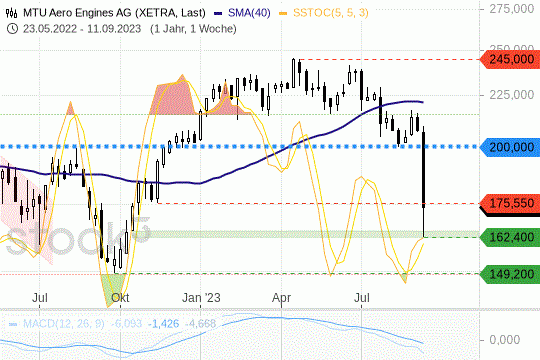Click the green 149,200 price level label

510,274
